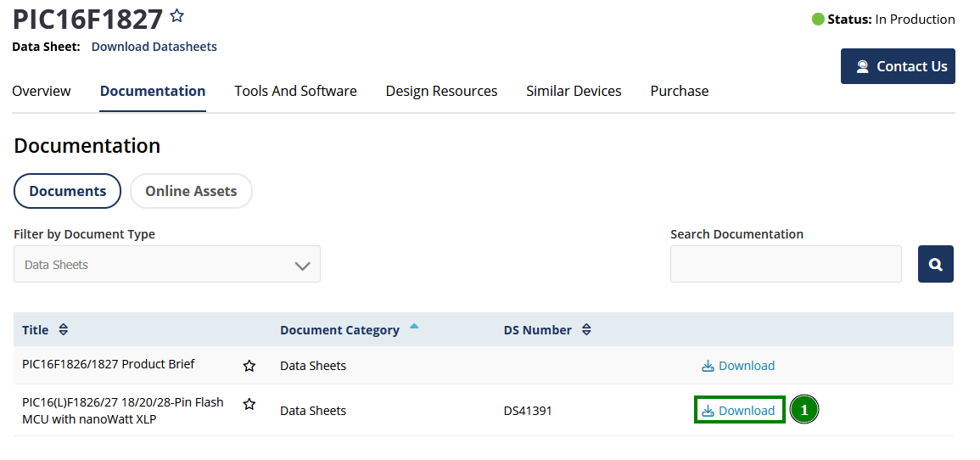980x460 pixels.
Task: Open the Tools And Software tab
Action: (x=295, y=92)
